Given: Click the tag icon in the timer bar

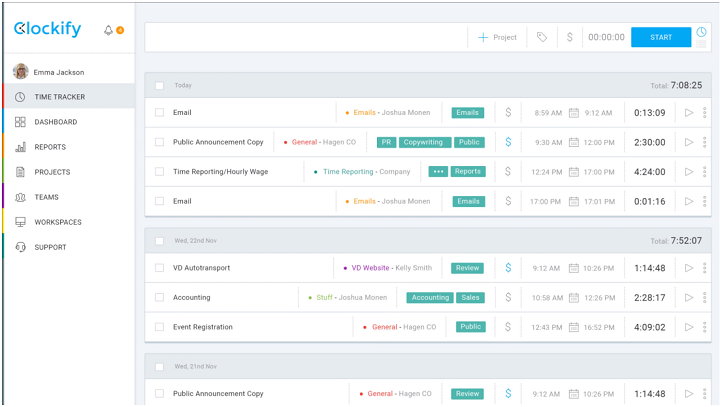Looking at the screenshot, I should pos(542,37).
